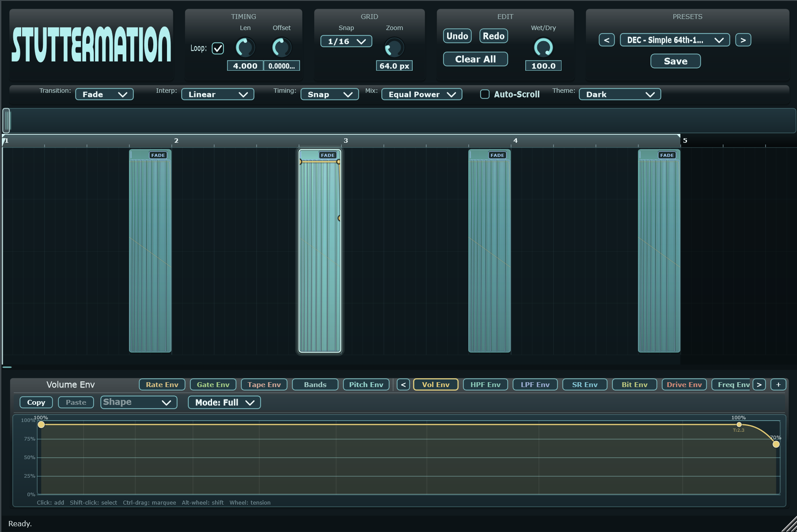Image resolution: width=797 pixels, height=532 pixels.
Task: Click the Offset knob
Action: [281, 47]
